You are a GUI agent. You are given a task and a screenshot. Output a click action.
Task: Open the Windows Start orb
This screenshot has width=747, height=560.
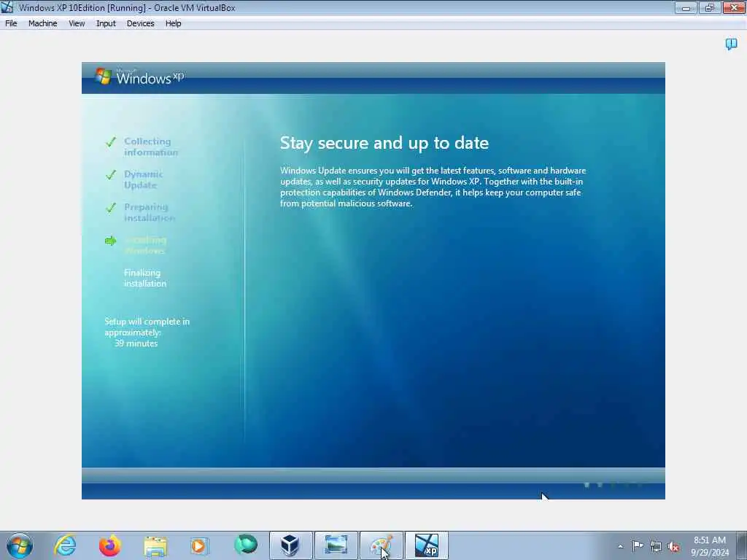tap(20, 545)
